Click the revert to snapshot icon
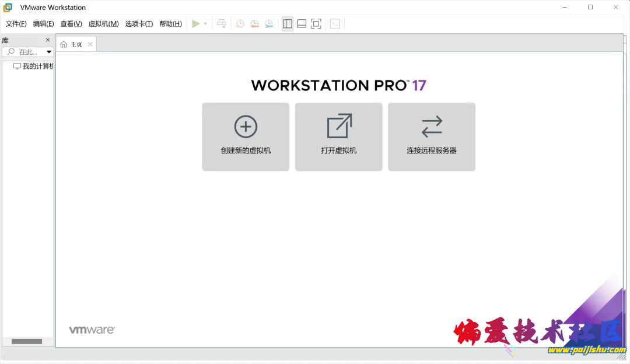Screen dimensions: 630x364 coord(254,24)
